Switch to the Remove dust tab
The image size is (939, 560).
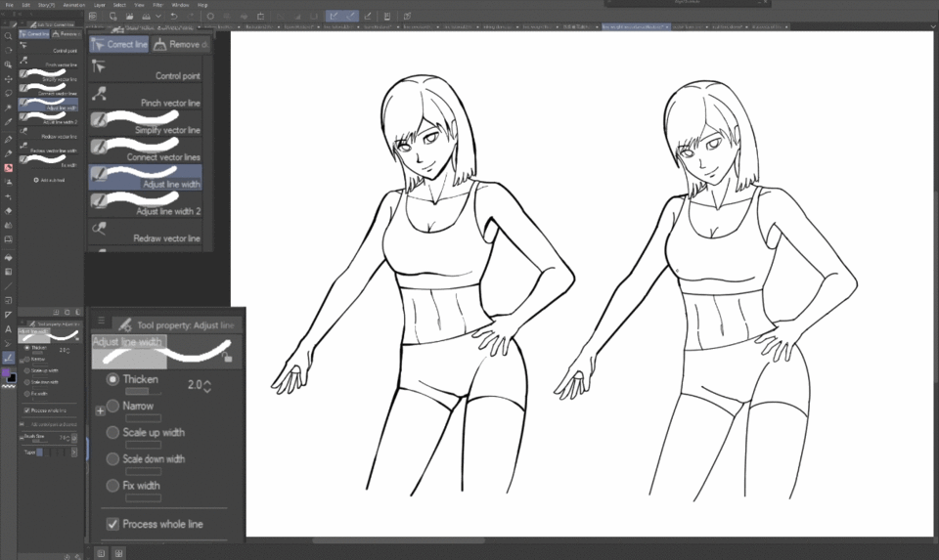tap(180, 44)
